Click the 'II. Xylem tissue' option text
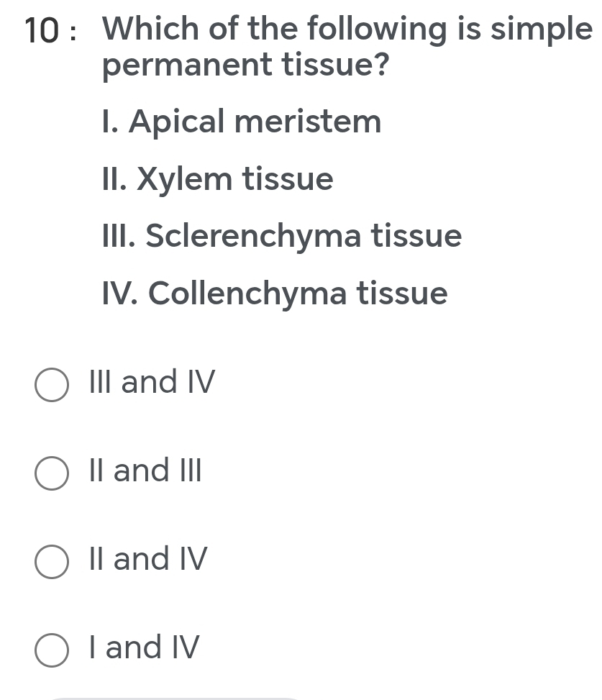Image resolution: width=602 pixels, height=700 pixels. point(216,179)
